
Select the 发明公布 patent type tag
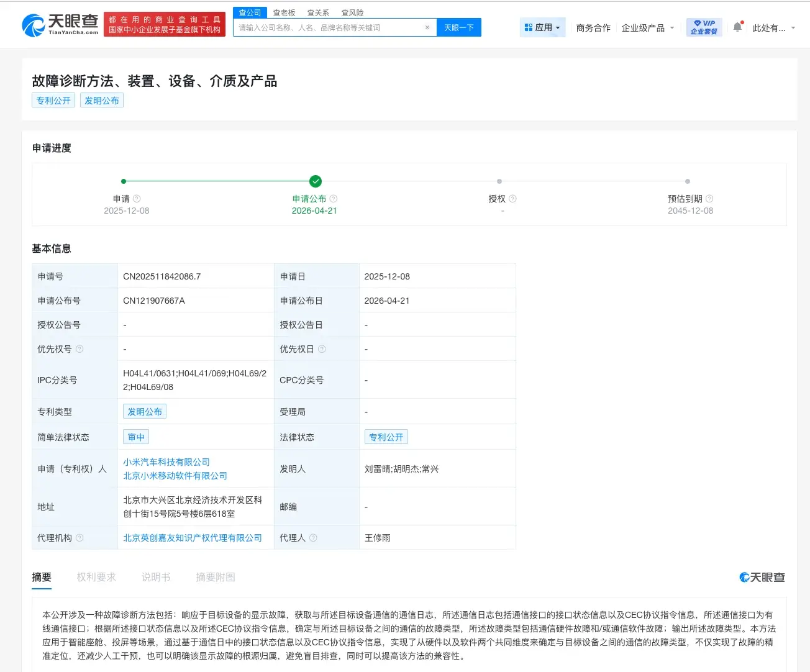pyautogui.click(x=145, y=411)
